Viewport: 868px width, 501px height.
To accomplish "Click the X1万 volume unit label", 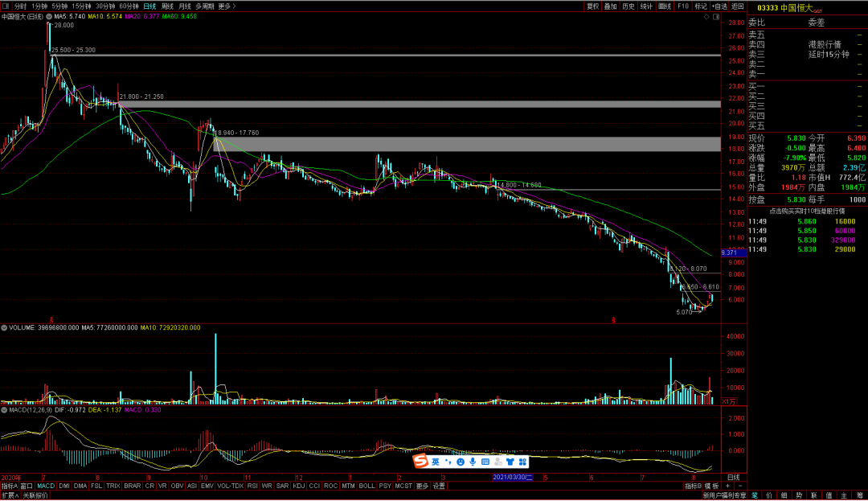I will pyautogui.click(x=729, y=401).
